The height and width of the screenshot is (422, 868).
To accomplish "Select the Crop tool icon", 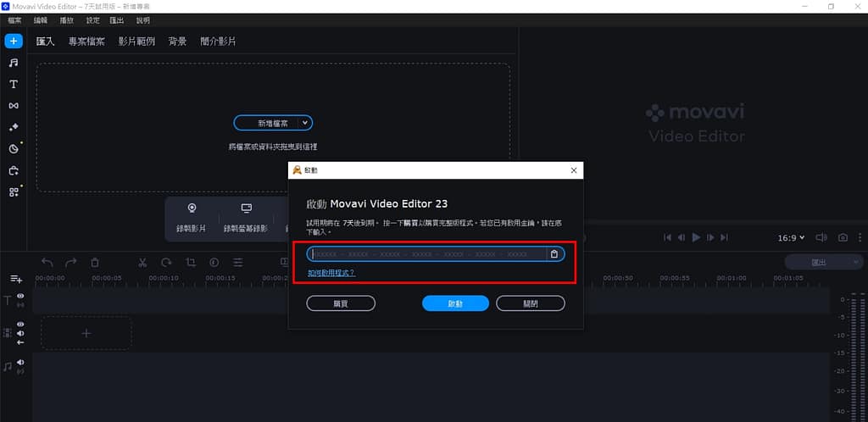I will 191,262.
